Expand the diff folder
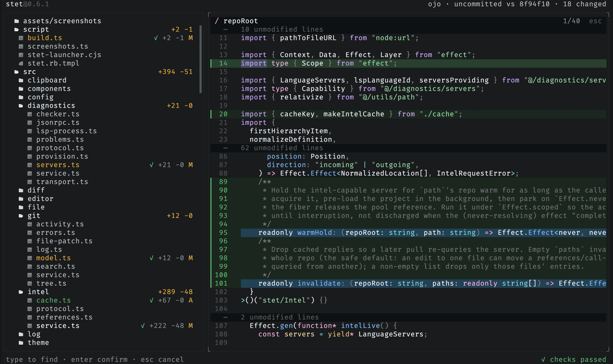The height and width of the screenshot is (364, 613). (x=21, y=190)
